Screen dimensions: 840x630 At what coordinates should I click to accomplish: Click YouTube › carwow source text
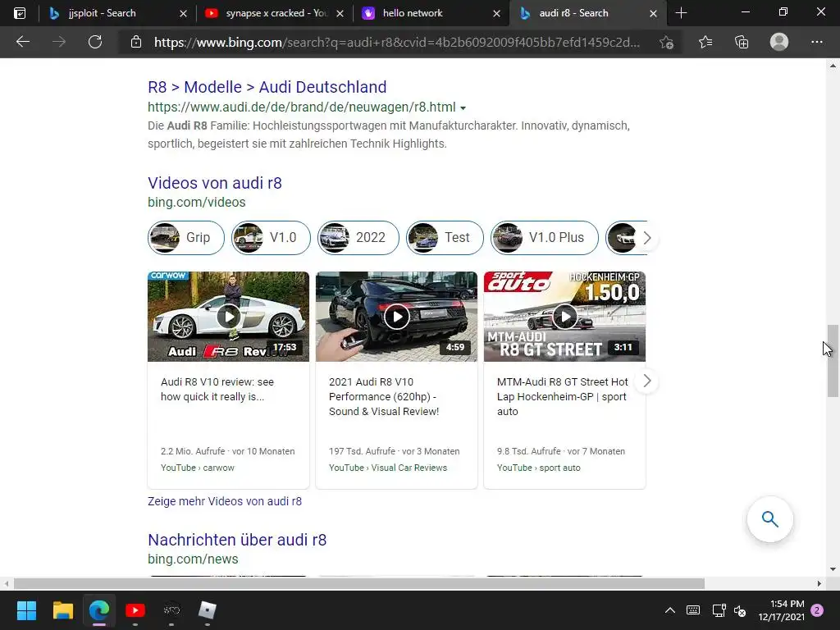point(198,468)
